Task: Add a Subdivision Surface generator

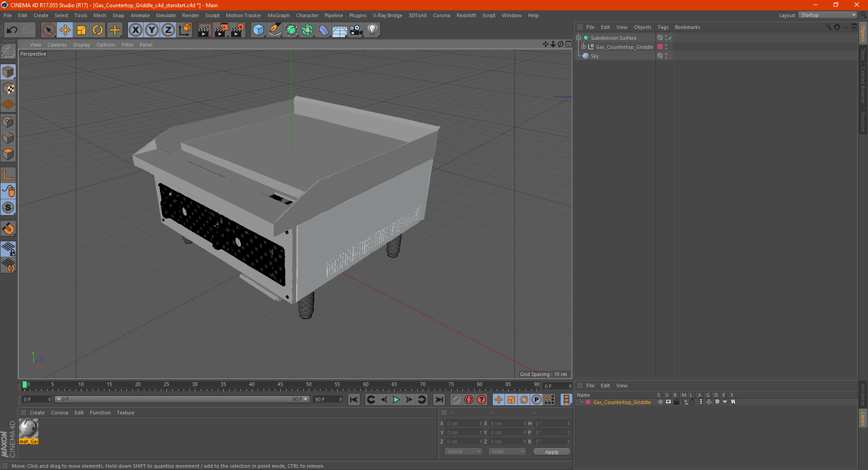Action: (x=292, y=30)
